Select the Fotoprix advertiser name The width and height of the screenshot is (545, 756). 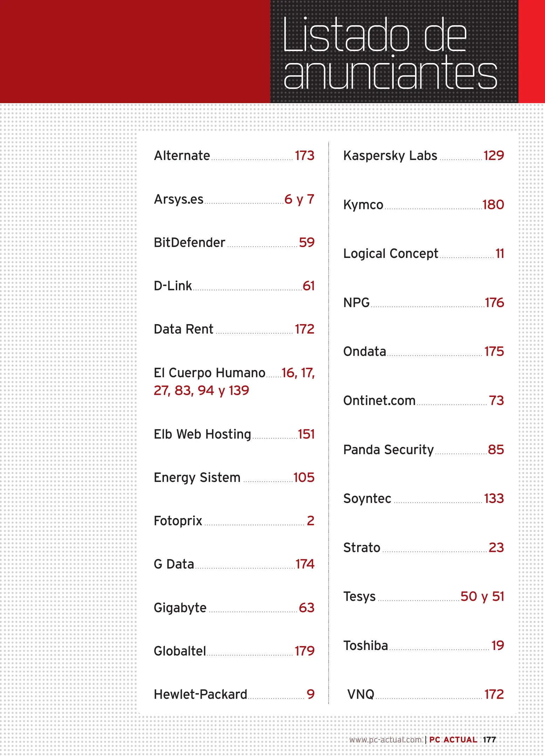point(178,521)
